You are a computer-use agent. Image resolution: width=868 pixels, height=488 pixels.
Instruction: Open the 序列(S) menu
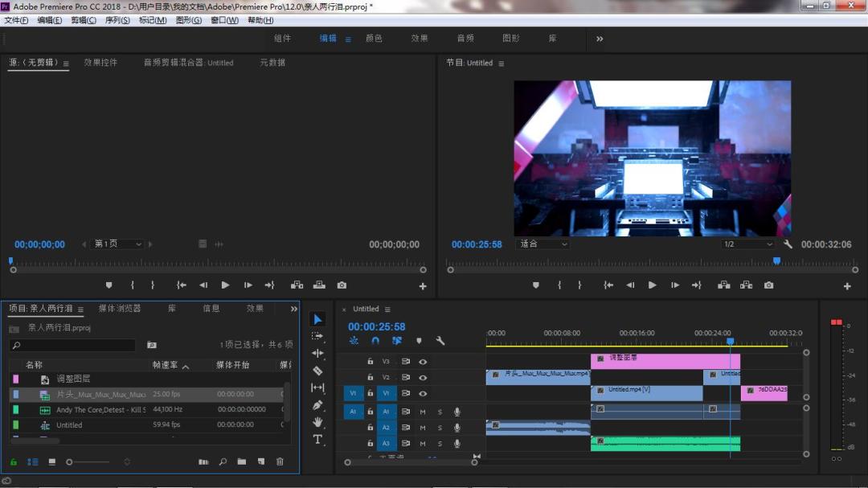coord(117,20)
